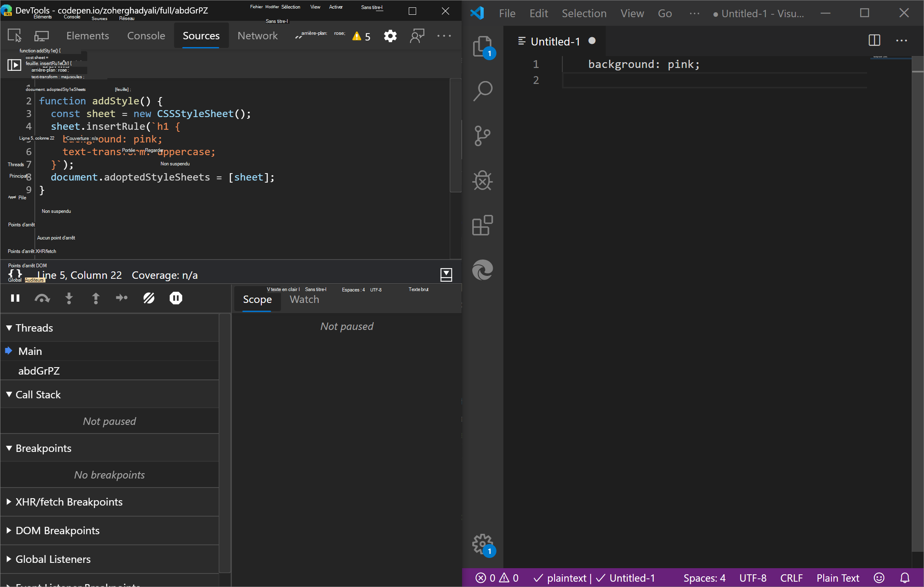The height and width of the screenshot is (587, 924).
Task: Click the pretty-print braces icon below the source
Action: click(15, 274)
